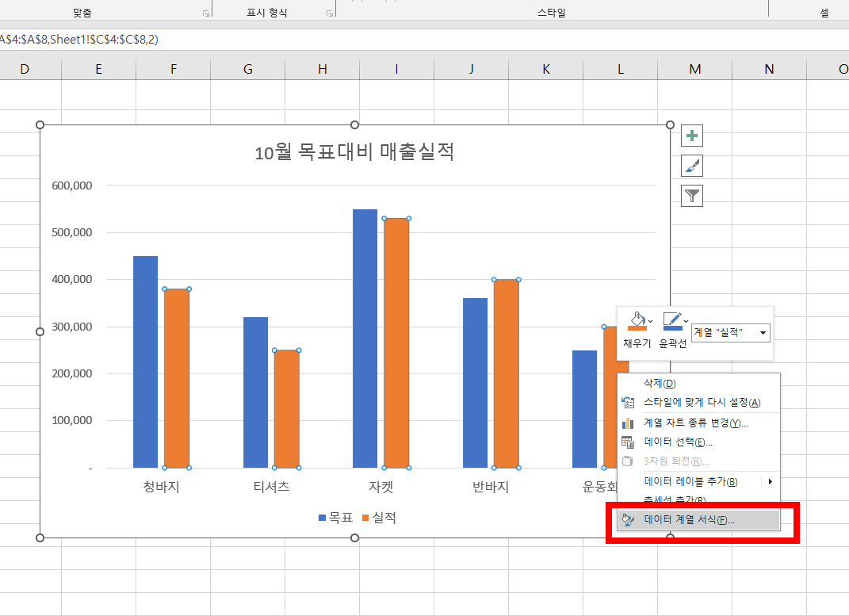Click the blue 목표 bar for 자켓

(x=365, y=339)
